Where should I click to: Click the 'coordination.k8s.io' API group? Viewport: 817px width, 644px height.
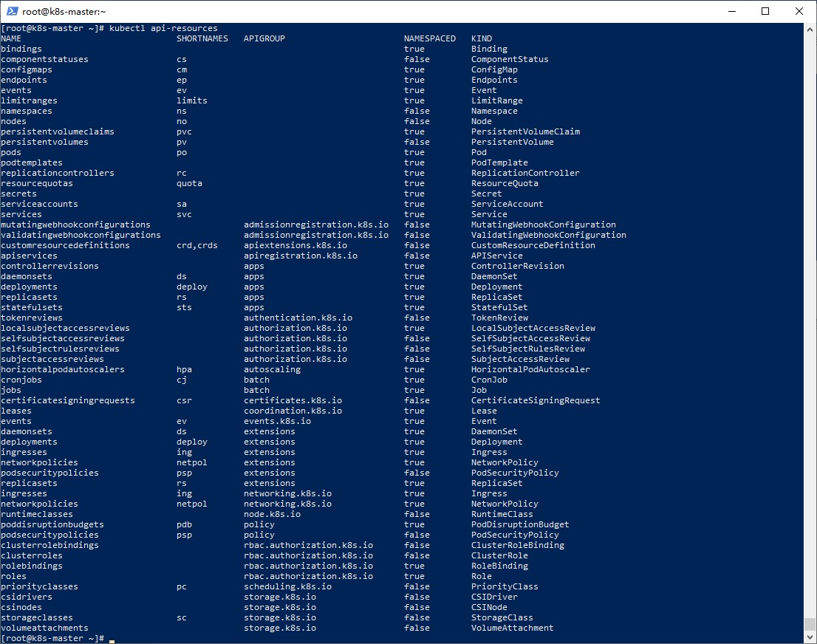(x=293, y=411)
